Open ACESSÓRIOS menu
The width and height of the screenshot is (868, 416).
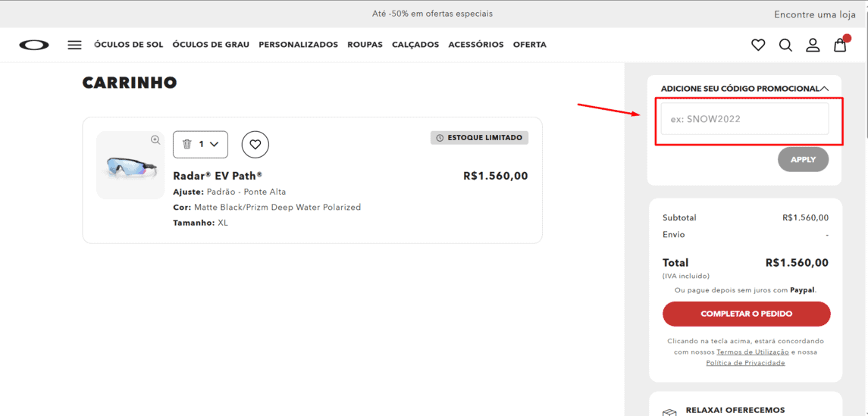(x=476, y=45)
